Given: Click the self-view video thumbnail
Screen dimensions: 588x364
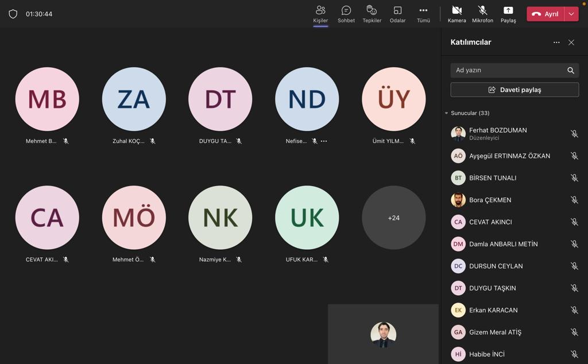Looking at the screenshot, I should point(383,334).
